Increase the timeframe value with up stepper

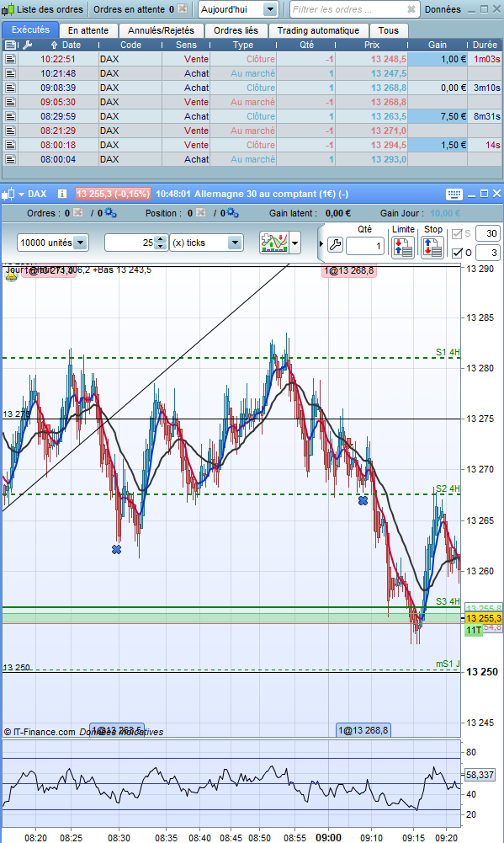161,238
